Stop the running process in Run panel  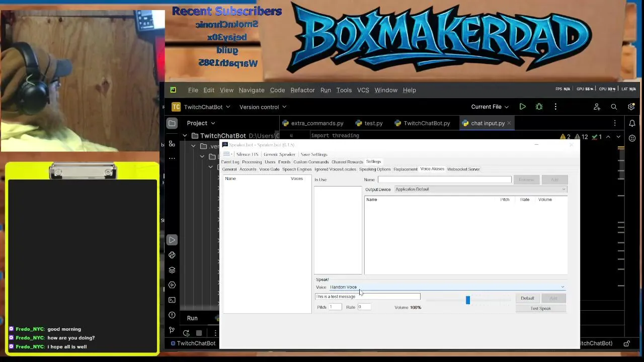point(199,333)
